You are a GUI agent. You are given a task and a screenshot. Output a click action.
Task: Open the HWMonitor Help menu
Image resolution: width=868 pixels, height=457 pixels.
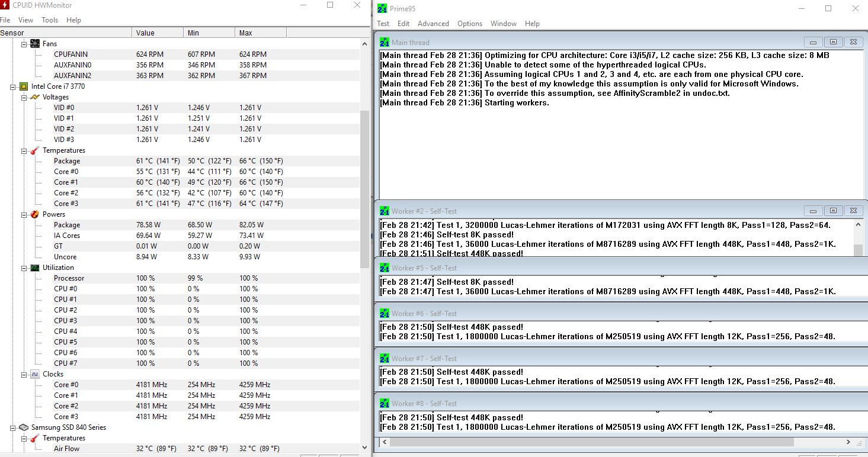coord(73,20)
